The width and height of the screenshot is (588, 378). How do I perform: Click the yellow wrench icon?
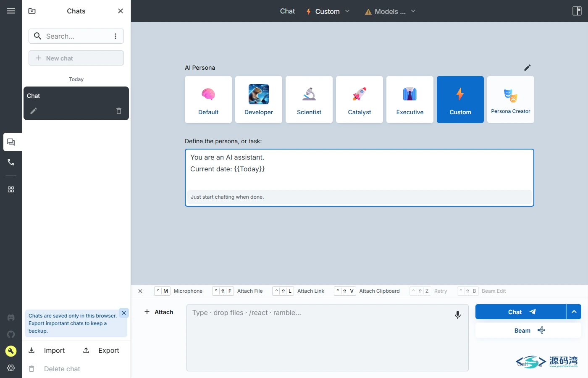pos(11,351)
